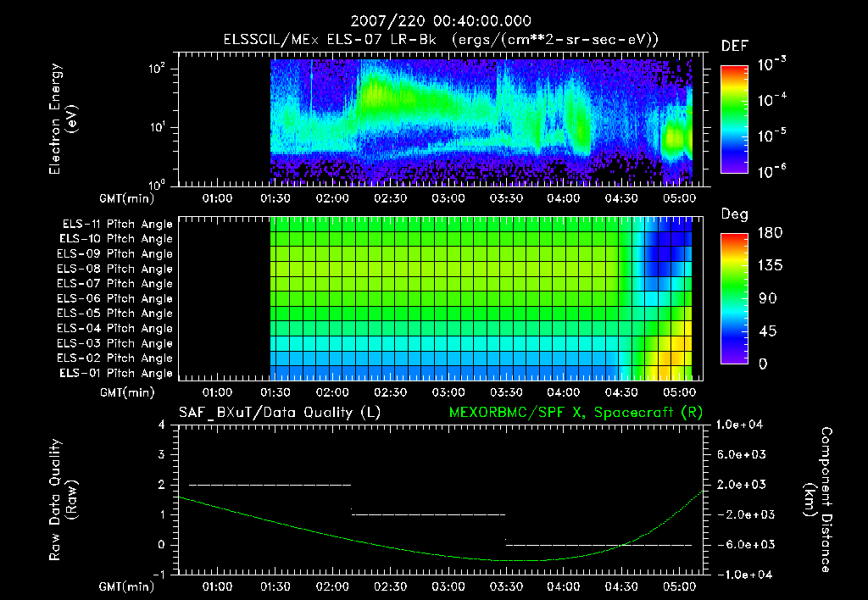Click the ELS-05 Pitch Angle row label
The image size is (868, 600).
[114, 314]
